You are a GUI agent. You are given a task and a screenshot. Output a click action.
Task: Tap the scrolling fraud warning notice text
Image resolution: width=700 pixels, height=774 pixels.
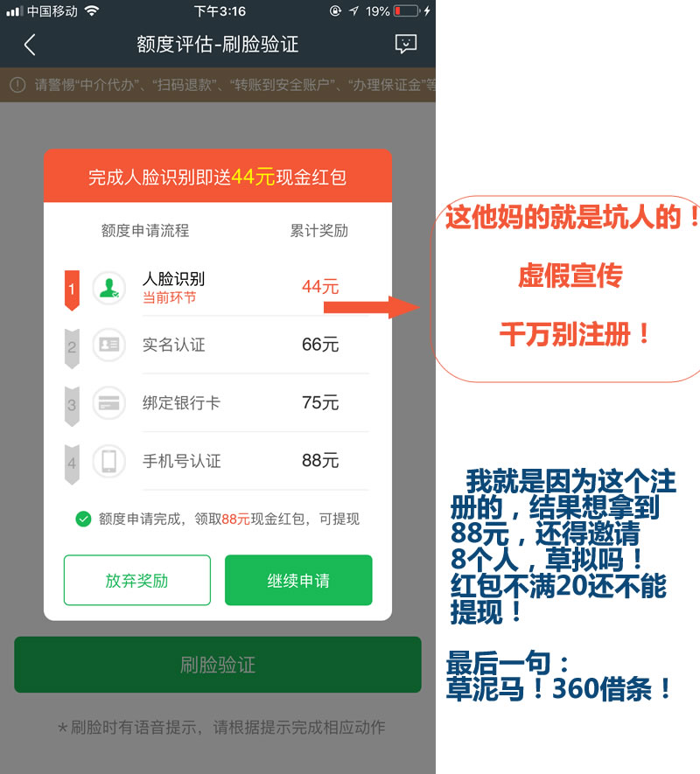(234, 85)
